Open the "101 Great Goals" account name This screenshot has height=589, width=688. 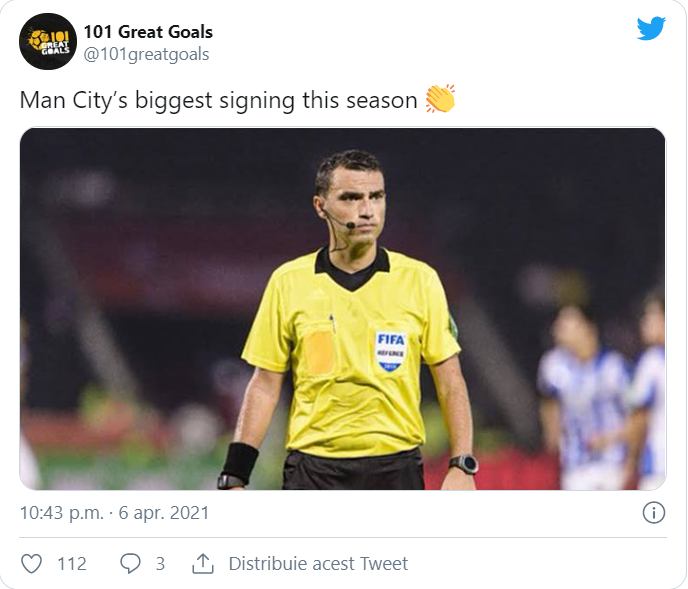148,32
